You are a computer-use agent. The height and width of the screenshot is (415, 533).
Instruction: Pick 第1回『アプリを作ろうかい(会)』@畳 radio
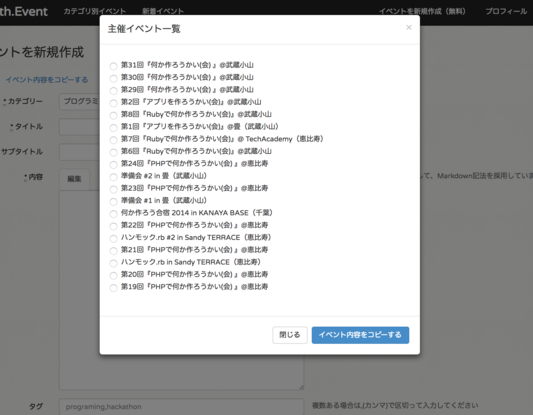click(x=113, y=127)
